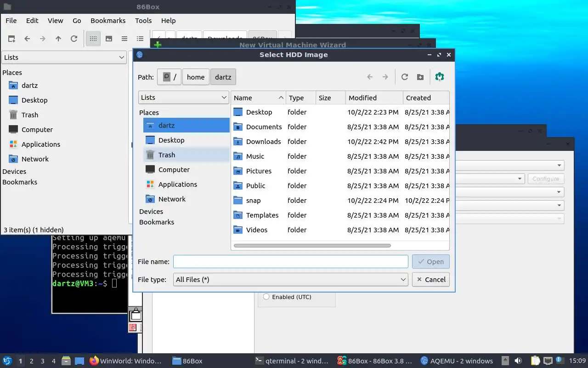
Task: Switch file manager to thumbnail view
Action: pyautogui.click(x=109, y=39)
